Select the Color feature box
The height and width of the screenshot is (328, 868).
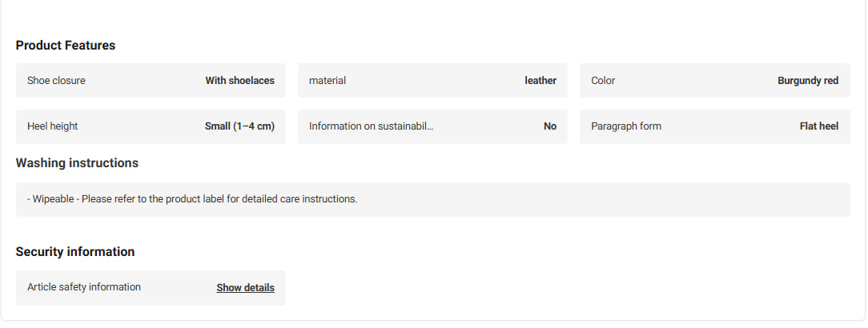(715, 80)
